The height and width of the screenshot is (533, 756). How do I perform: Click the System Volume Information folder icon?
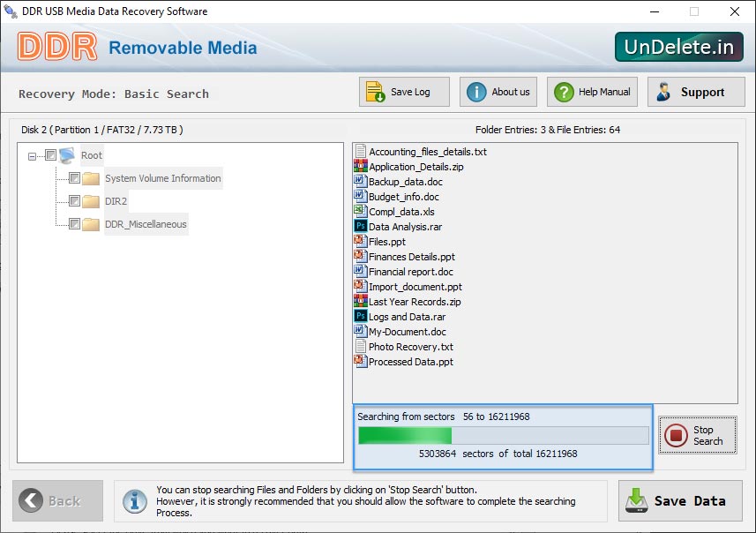tap(91, 178)
